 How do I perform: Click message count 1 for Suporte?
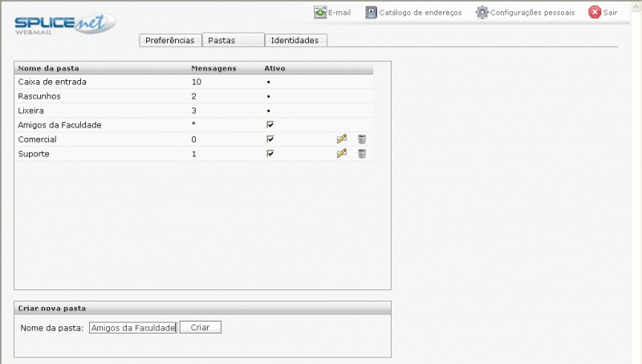194,154
